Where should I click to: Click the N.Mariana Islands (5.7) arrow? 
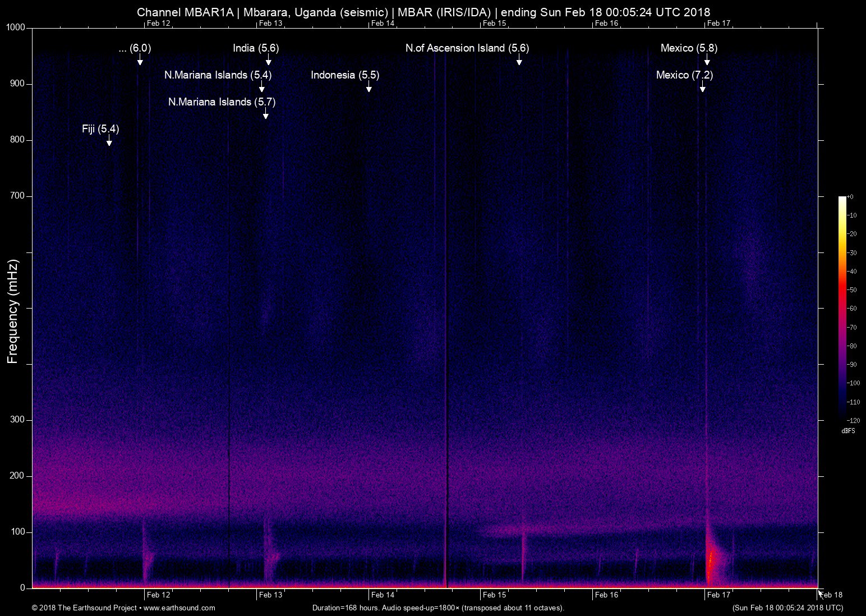(265, 115)
